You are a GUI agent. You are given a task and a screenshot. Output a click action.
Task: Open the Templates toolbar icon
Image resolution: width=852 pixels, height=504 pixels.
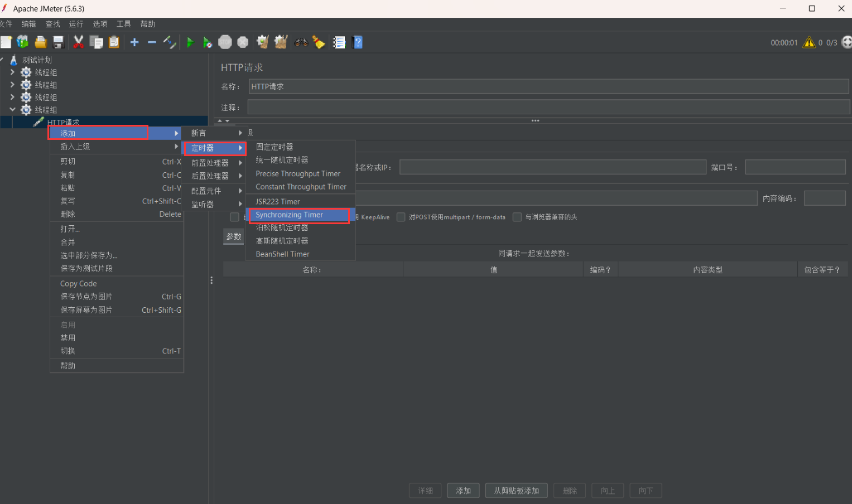click(23, 42)
